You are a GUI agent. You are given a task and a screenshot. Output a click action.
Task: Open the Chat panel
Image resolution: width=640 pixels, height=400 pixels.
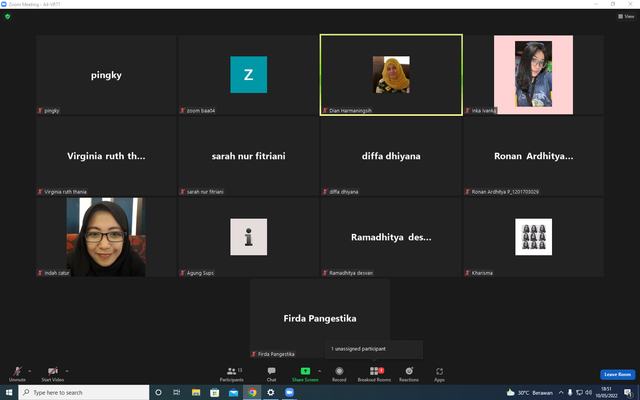click(271, 373)
